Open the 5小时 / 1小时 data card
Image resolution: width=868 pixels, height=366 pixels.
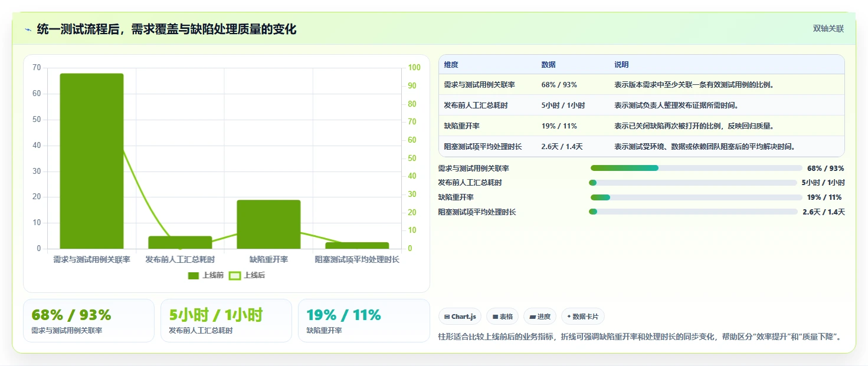pyautogui.click(x=226, y=321)
